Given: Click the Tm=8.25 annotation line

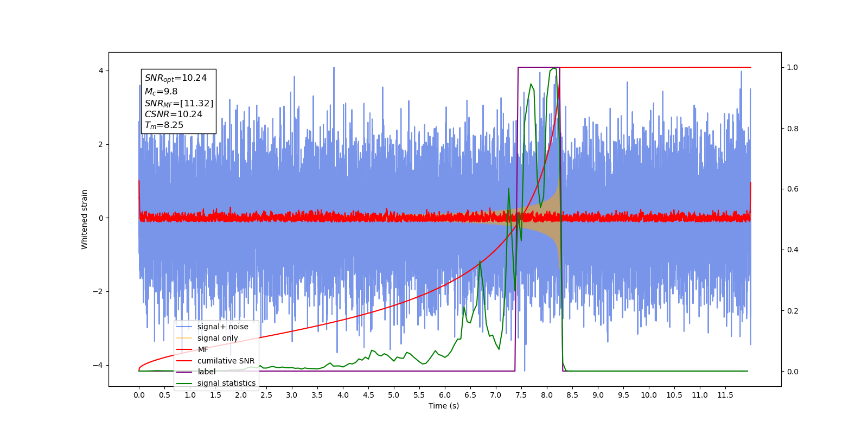Looking at the screenshot, I should coord(164,125).
